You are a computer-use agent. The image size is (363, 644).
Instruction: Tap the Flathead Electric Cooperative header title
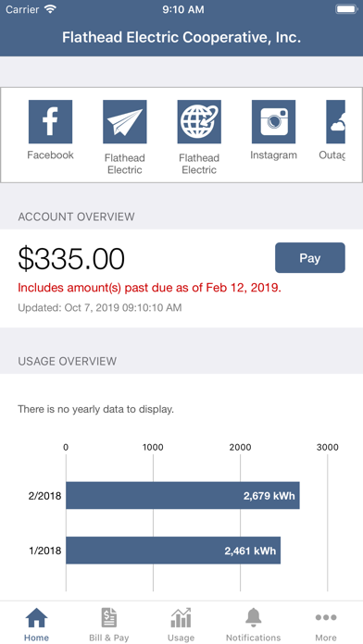click(181, 37)
